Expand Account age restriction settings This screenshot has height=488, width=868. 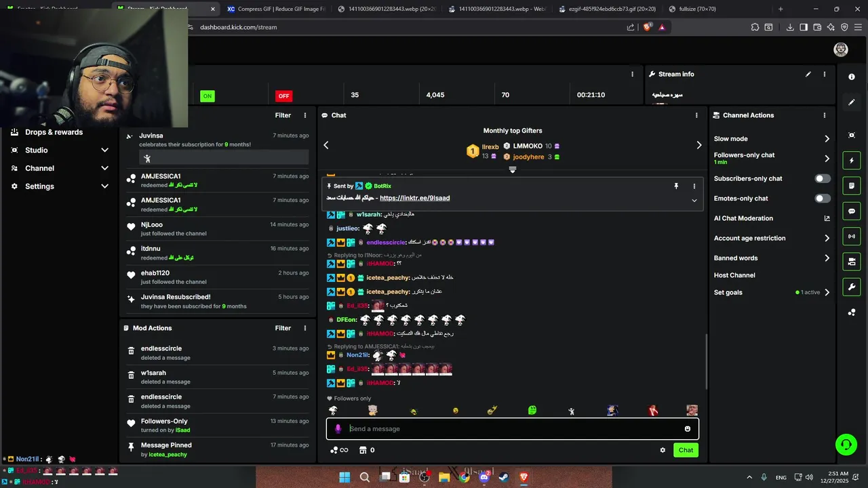(x=827, y=238)
